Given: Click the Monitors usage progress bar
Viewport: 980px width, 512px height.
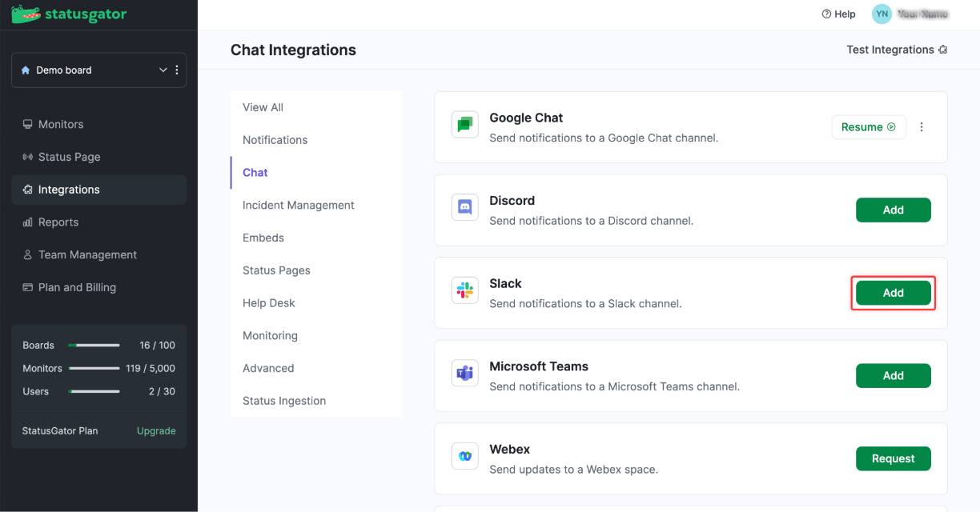Looking at the screenshot, I should click(94, 369).
